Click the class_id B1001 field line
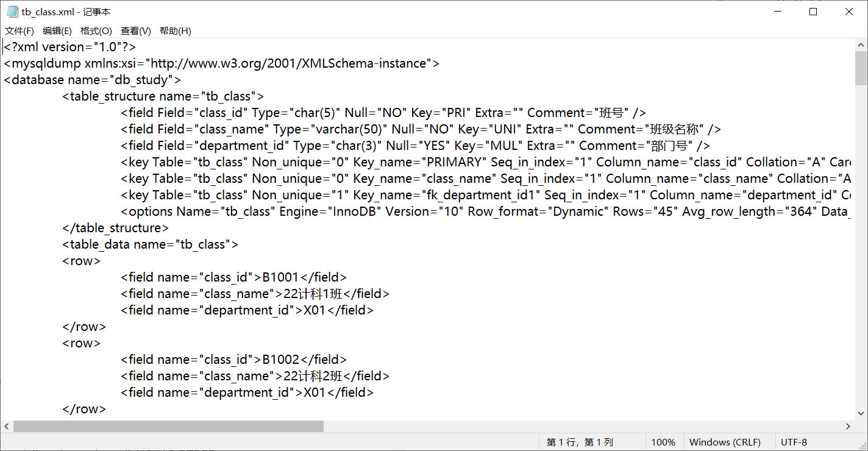 pyautogui.click(x=234, y=277)
